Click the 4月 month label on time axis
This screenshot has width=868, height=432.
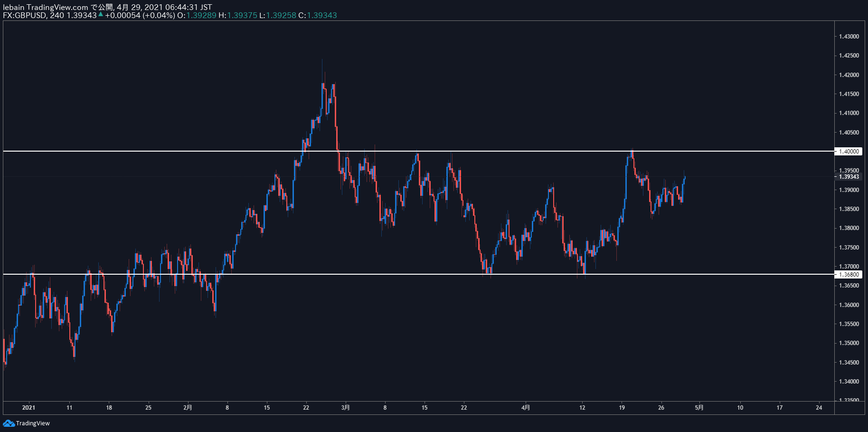pos(526,407)
